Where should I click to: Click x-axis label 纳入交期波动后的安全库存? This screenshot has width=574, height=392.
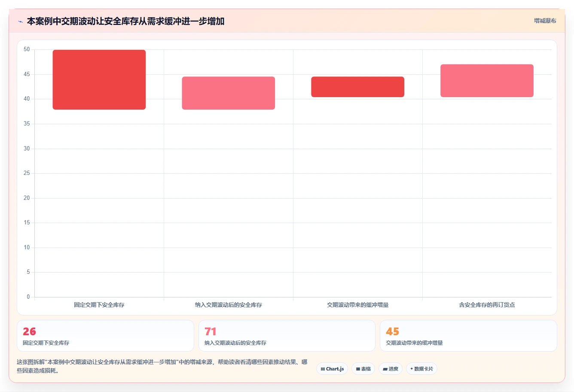click(229, 305)
